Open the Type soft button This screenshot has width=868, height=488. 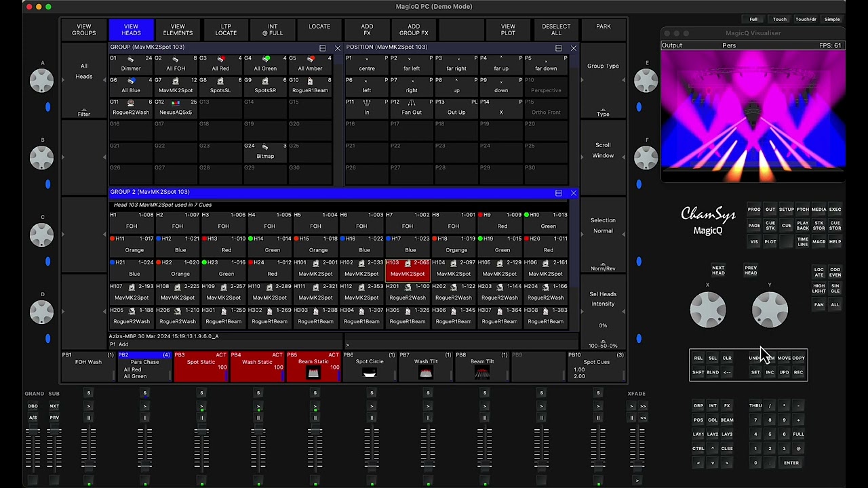pyautogui.click(x=603, y=114)
